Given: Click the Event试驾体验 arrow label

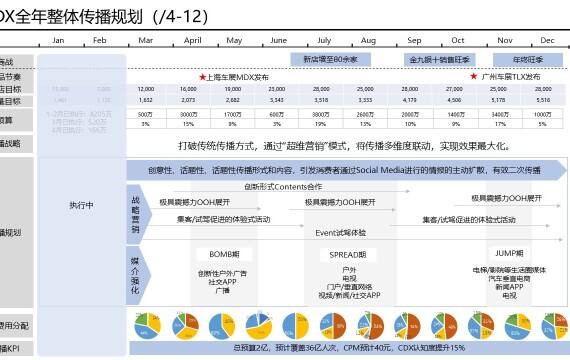Looking at the screenshot, I should (341, 233).
